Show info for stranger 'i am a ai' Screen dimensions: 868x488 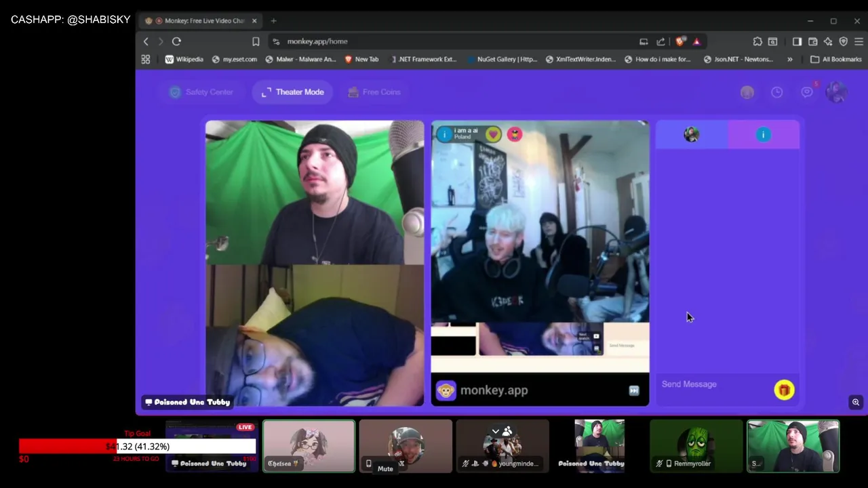click(444, 134)
